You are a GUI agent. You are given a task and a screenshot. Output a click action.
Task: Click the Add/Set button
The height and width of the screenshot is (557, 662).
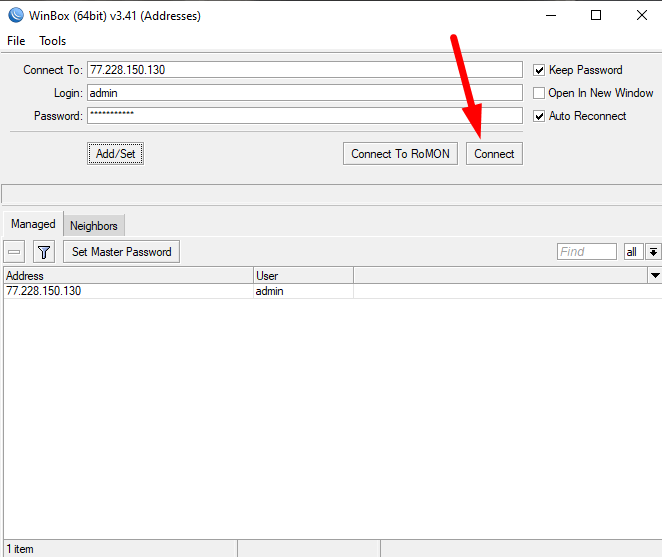point(115,154)
